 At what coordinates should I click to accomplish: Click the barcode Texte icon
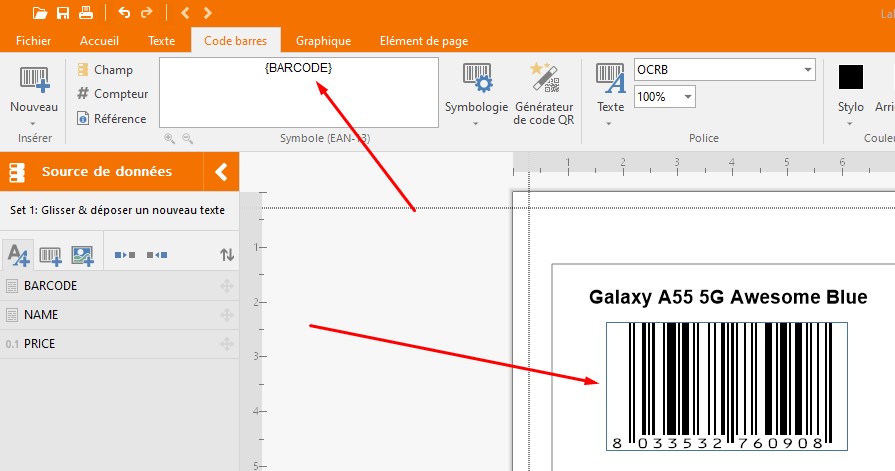pyautogui.click(x=610, y=78)
